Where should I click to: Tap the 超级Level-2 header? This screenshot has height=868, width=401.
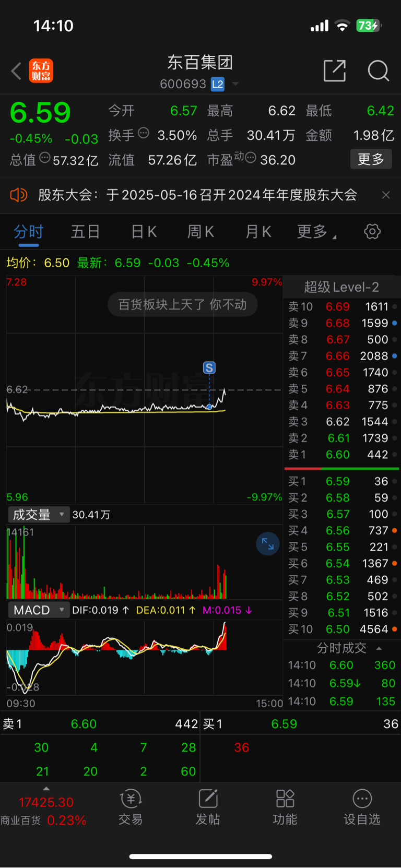pyautogui.click(x=341, y=287)
